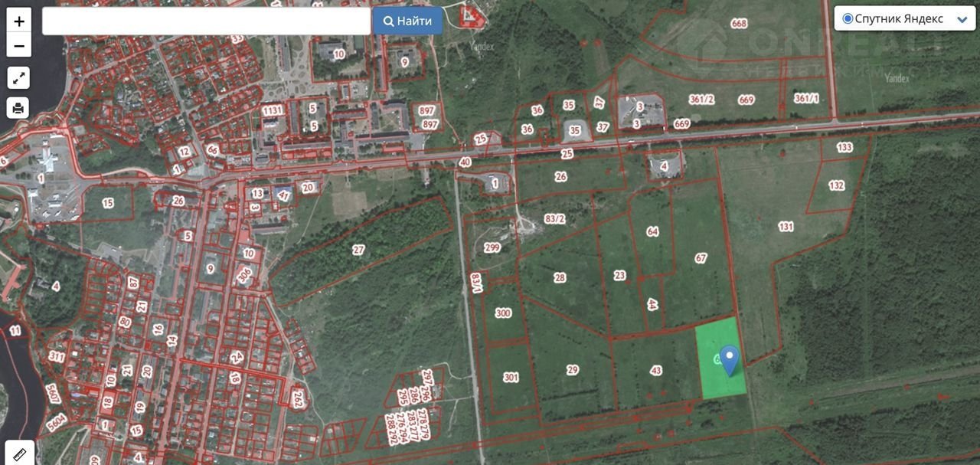Select parcel number 67
Viewport: 980px width, 465px height.
click(x=701, y=258)
